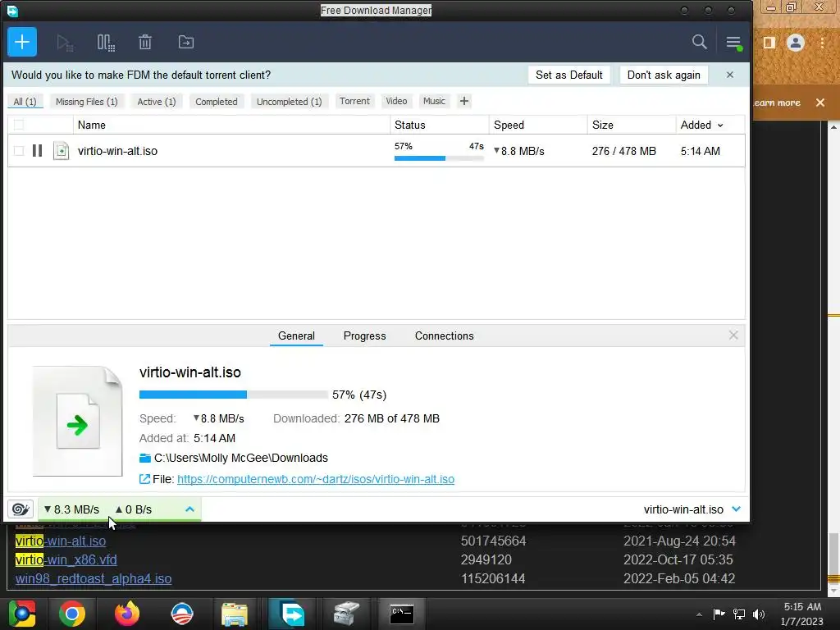Open Chrome from the taskbar

[x=72, y=614]
